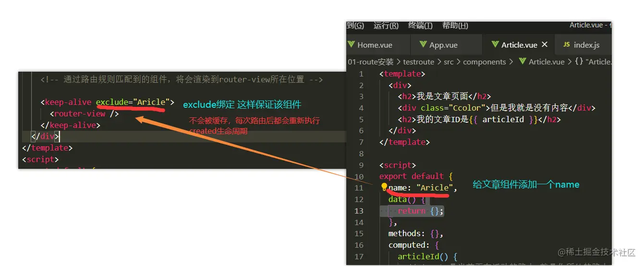Click the Vue icon on the Home.vue tab
Image resolution: width=644 pixels, height=266 pixels.
(x=351, y=45)
